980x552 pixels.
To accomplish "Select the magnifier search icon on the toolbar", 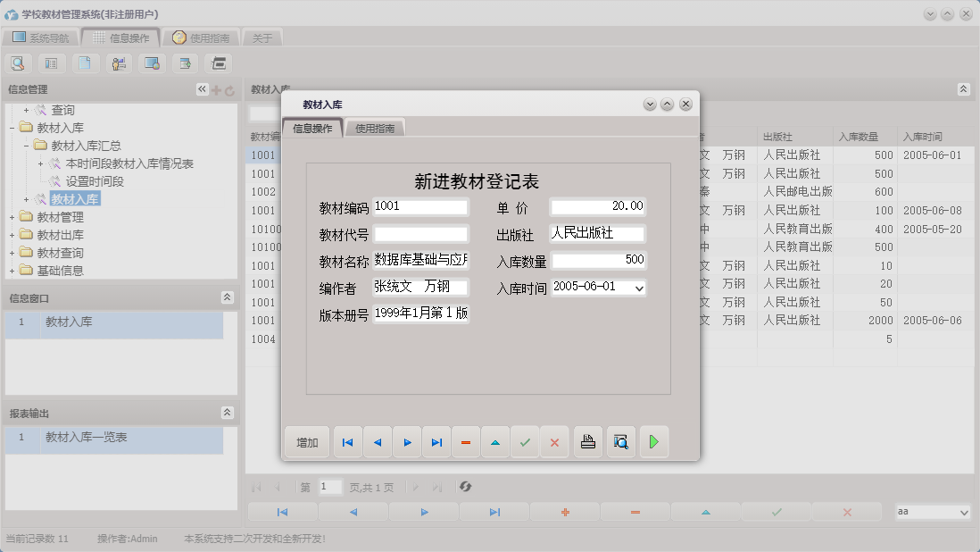I will pos(18,63).
